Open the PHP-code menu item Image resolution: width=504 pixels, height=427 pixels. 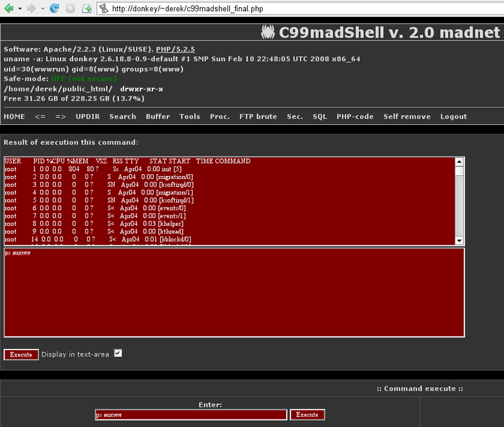[x=355, y=117]
